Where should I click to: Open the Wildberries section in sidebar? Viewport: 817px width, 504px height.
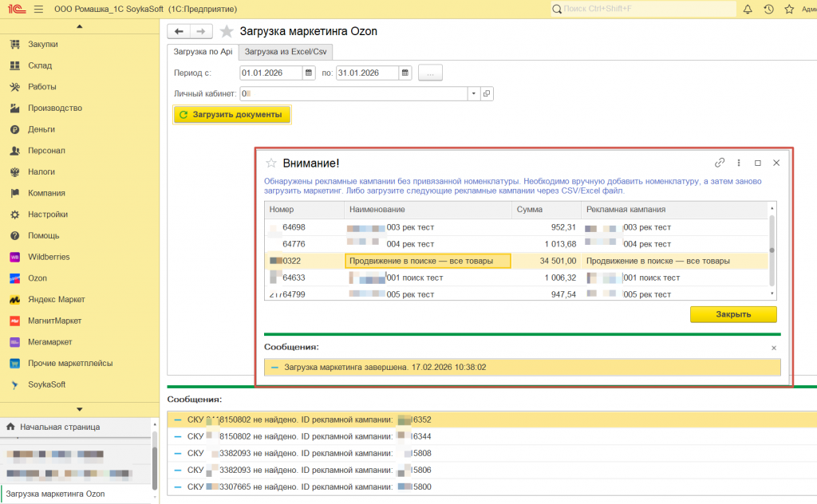pyautogui.click(x=49, y=257)
